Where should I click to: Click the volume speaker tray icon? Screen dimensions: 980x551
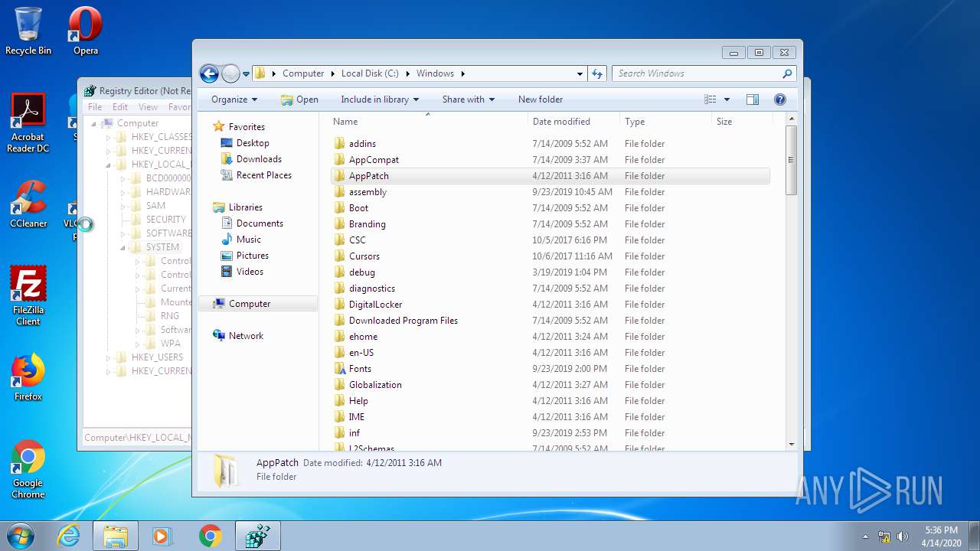coord(903,536)
